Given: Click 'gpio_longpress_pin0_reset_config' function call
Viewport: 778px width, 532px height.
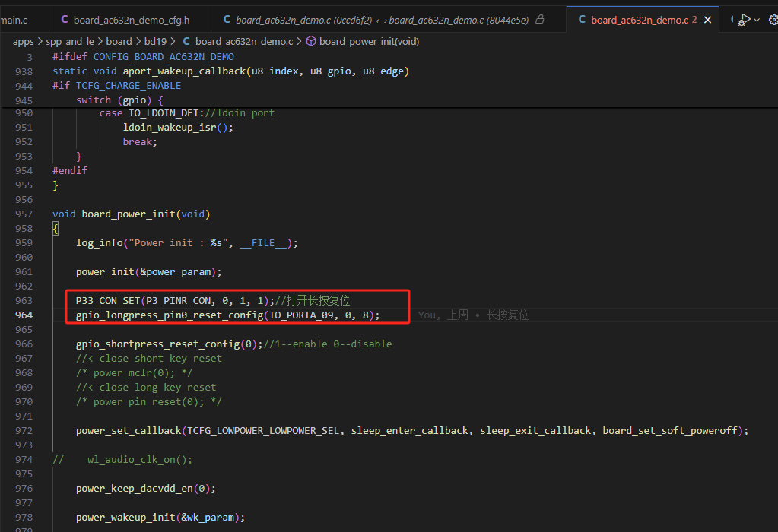Looking at the screenshot, I should coord(170,315).
